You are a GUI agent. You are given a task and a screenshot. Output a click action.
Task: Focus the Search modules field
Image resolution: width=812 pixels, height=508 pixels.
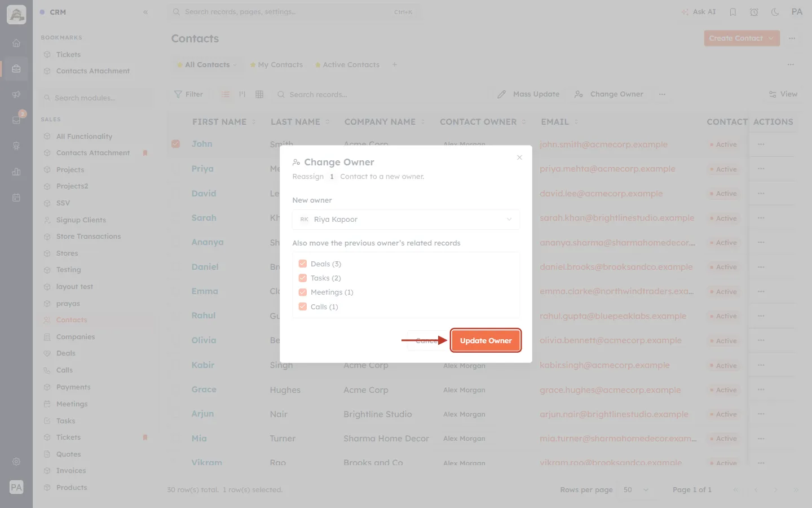pos(97,98)
